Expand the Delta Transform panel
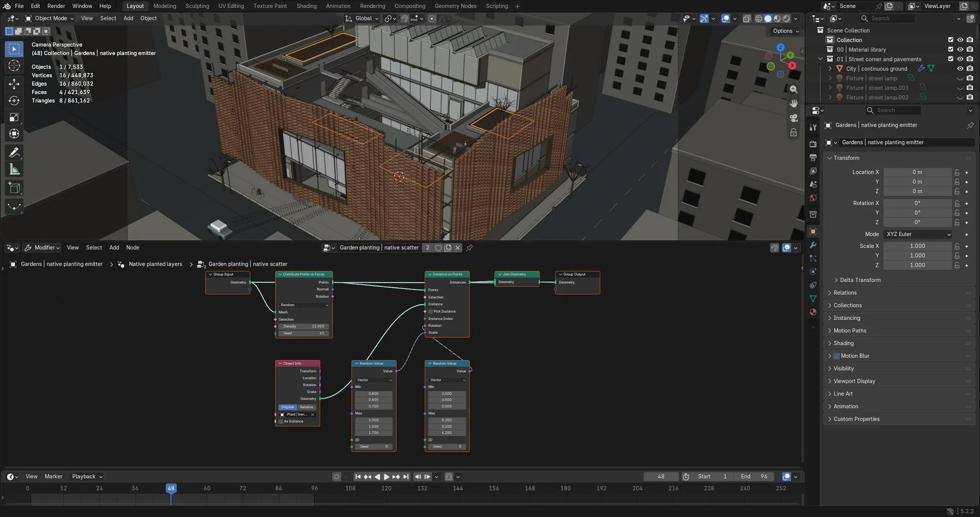 (861, 280)
